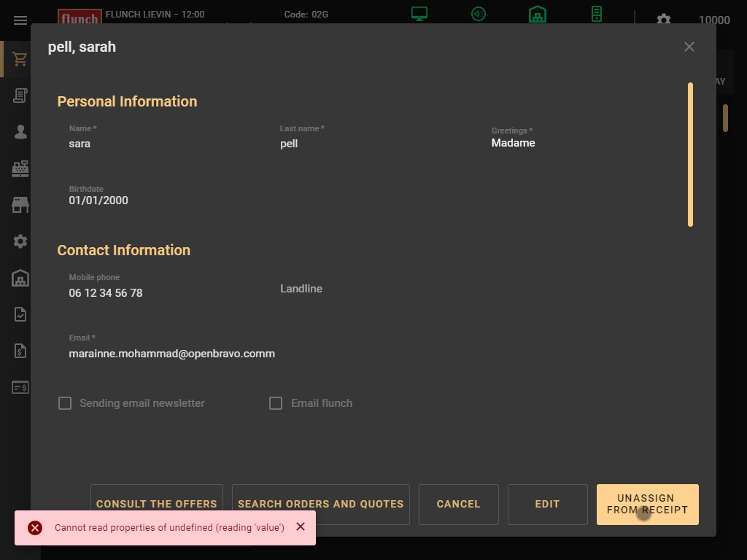747x560 pixels.
Task: Click Unassign From Receipt button
Action: click(648, 505)
